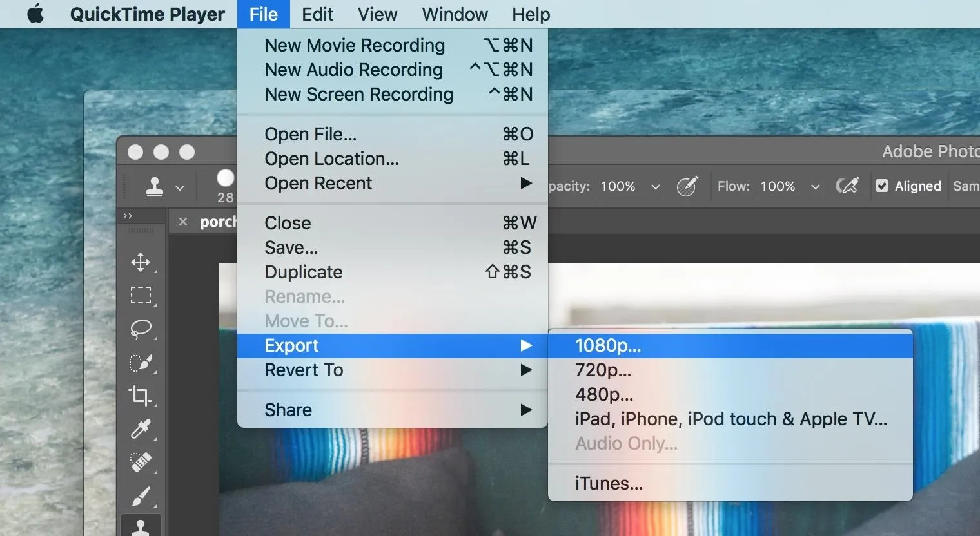Open the QuickTime Player menu

[x=148, y=14]
